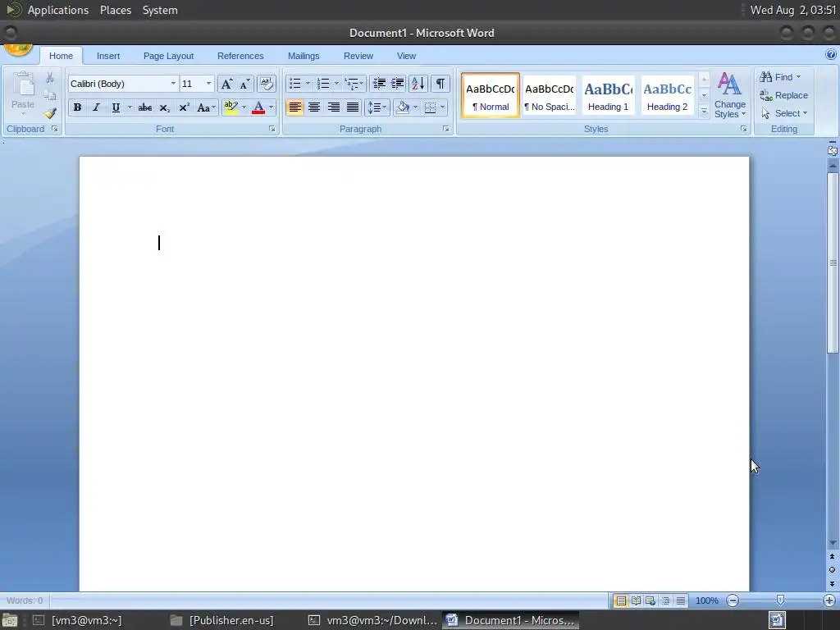840x630 pixels.
Task: Click the zoom in plus button
Action: (x=829, y=600)
